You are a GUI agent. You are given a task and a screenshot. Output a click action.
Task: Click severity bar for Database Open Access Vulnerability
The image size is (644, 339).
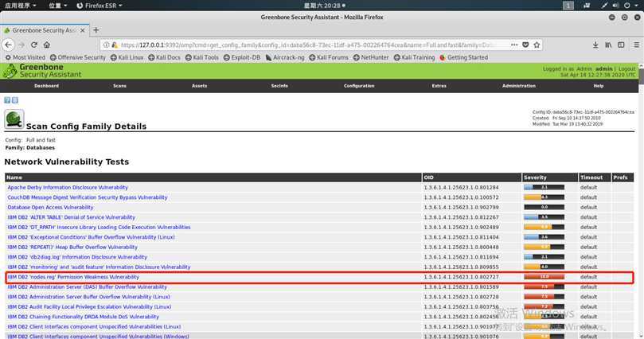(544, 207)
